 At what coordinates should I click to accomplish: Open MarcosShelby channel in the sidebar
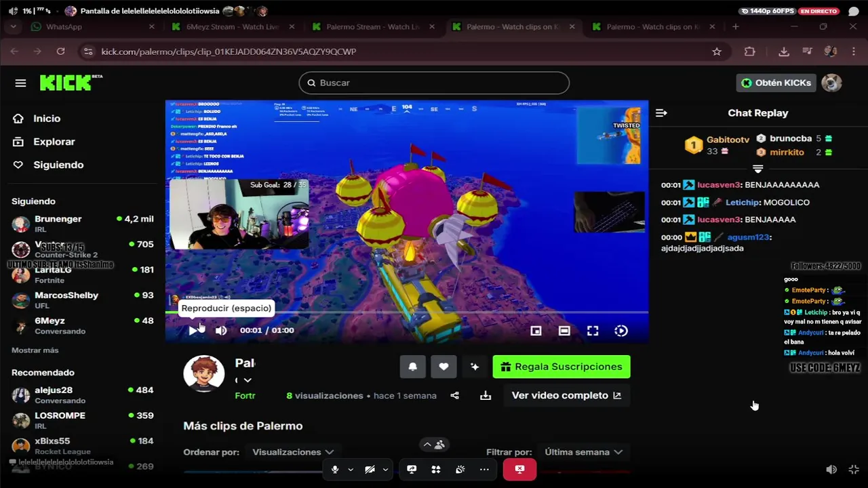(x=83, y=300)
